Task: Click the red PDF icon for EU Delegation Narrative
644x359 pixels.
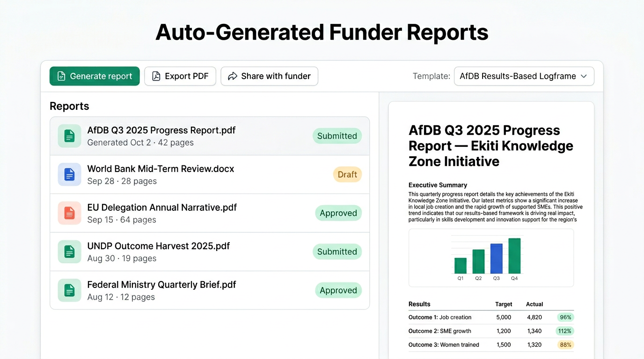Action: [x=69, y=213]
